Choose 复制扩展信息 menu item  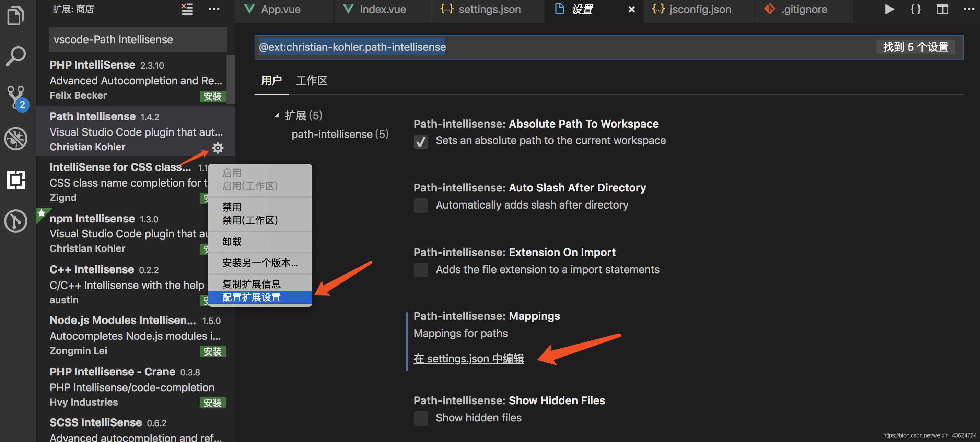pos(260,284)
